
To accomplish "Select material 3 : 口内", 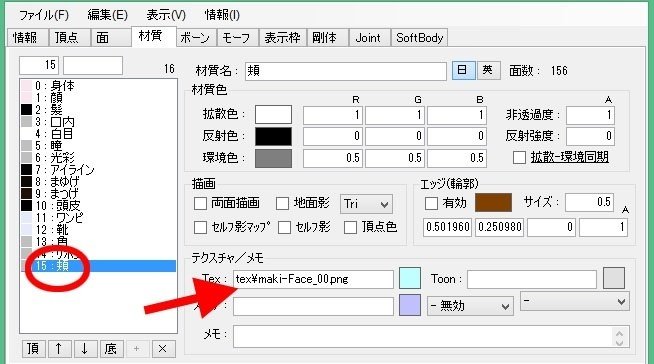I will (98, 122).
